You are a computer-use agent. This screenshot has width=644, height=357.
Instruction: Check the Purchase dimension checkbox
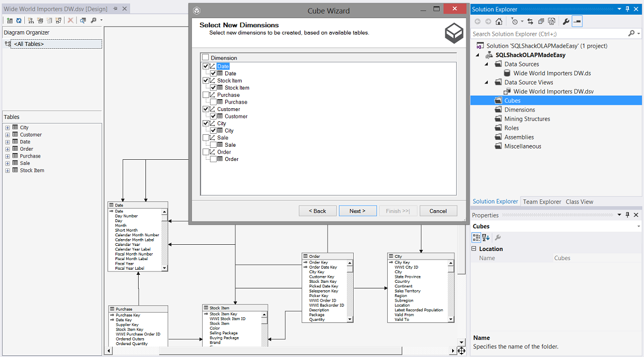[206, 95]
